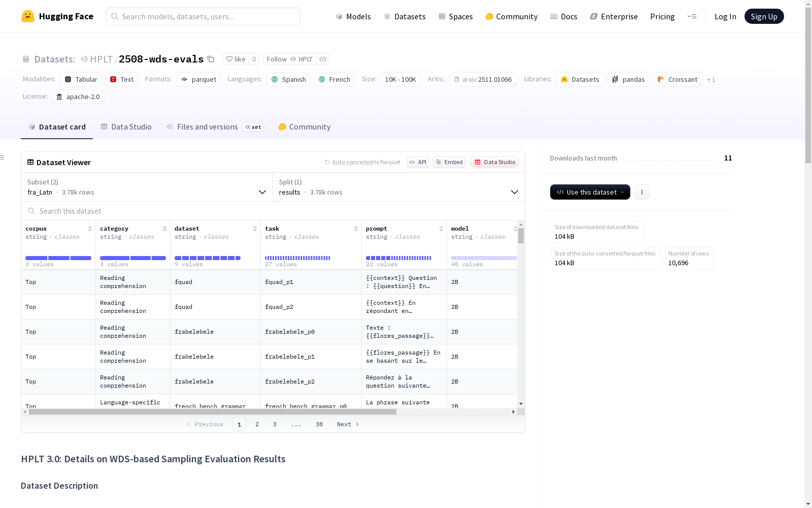Image resolution: width=812 pixels, height=508 pixels.
Task: Click the Search this dataset field
Action: coord(273,211)
